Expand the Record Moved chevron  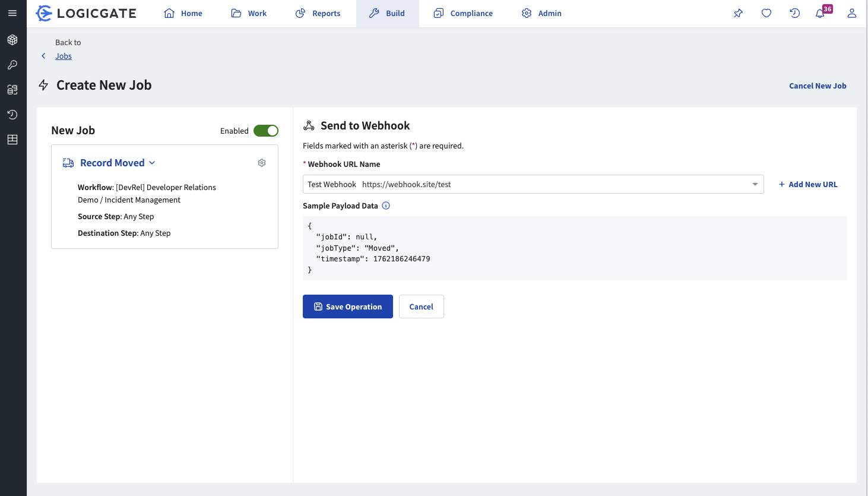(153, 162)
